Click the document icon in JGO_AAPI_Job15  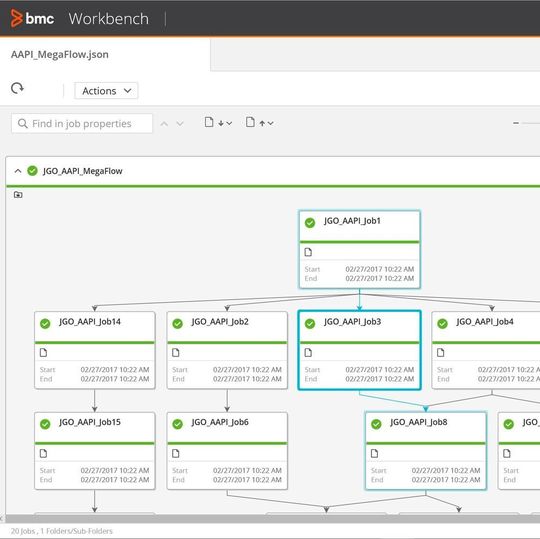43,454
